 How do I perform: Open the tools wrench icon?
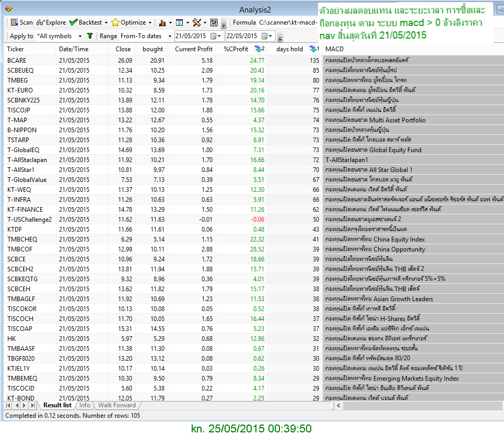197,22
